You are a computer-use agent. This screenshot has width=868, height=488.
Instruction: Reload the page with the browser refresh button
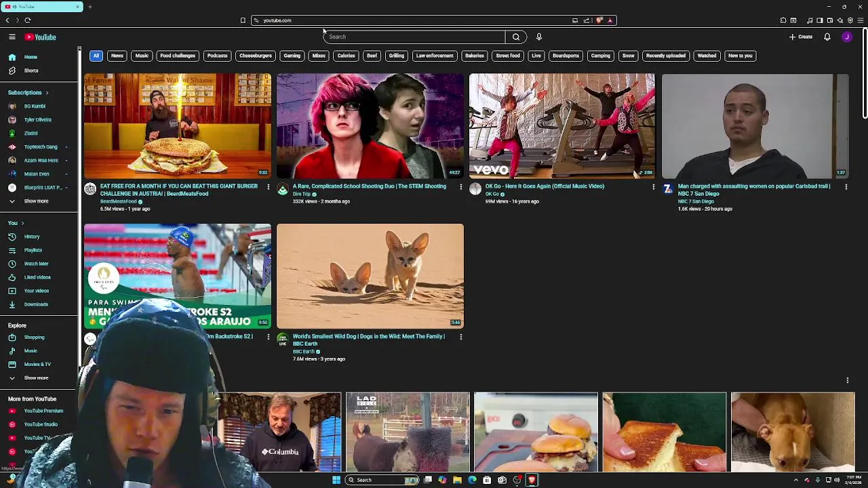tap(27, 20)
